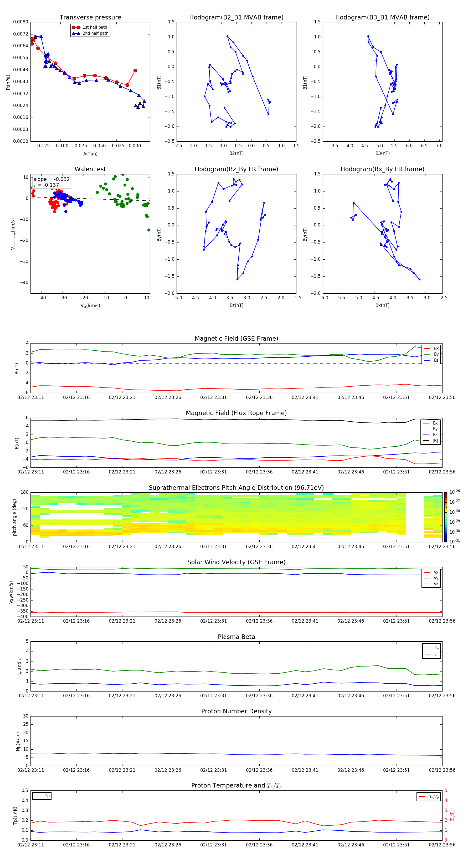Click the 'B3(nT)' x-axis label

(x=382, y=153)
